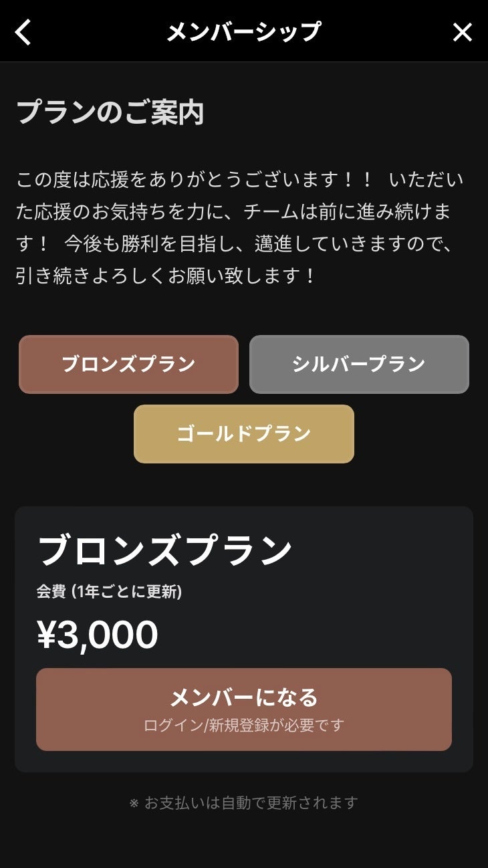Switch to the シルバープラン tab

359,364
